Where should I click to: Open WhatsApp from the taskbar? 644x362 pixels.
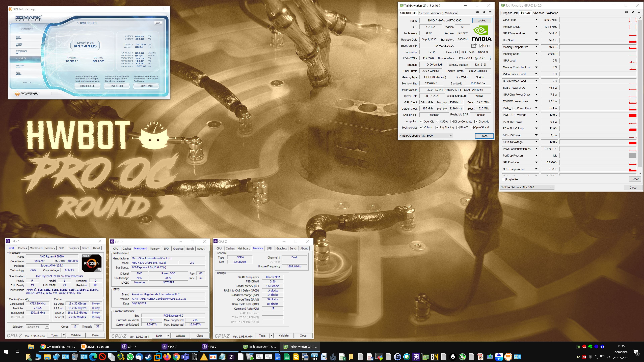(x=130, y=357)
